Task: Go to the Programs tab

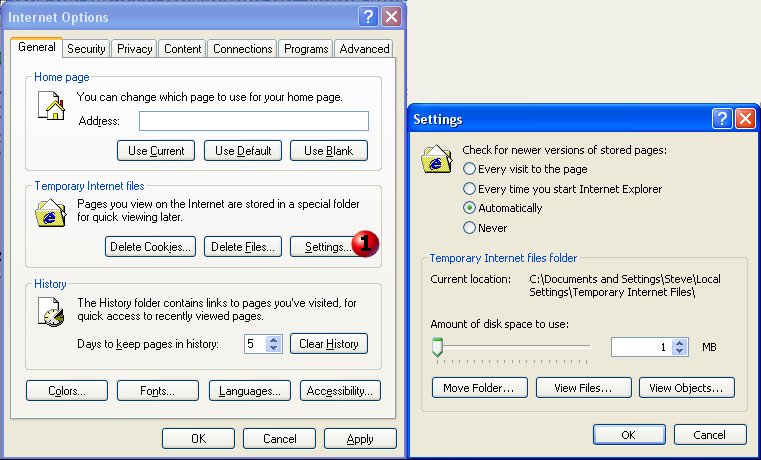Action: click(x=306, y=49)
